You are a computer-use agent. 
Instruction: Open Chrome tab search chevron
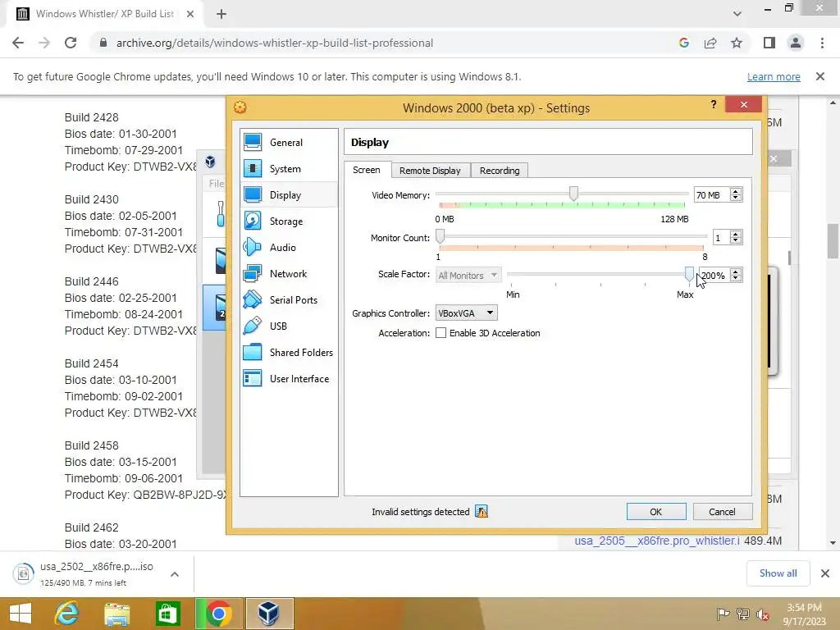point(737,14)
